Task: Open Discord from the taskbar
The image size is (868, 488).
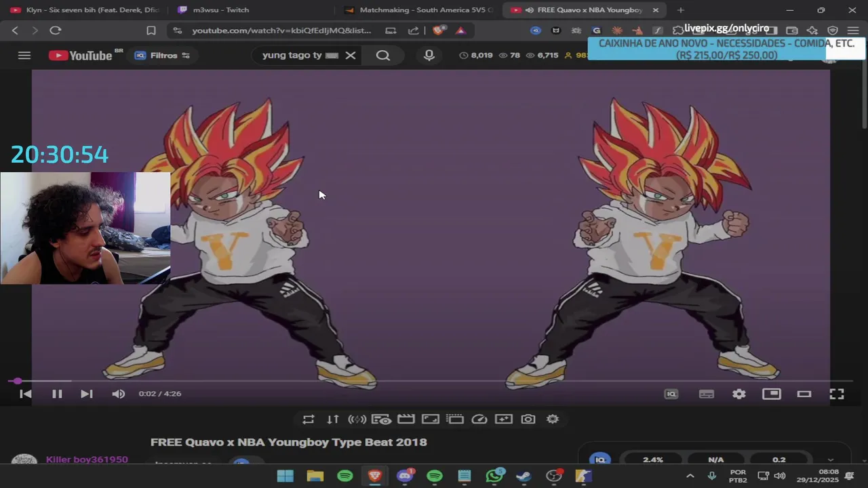Action: (x=405, y=476)
